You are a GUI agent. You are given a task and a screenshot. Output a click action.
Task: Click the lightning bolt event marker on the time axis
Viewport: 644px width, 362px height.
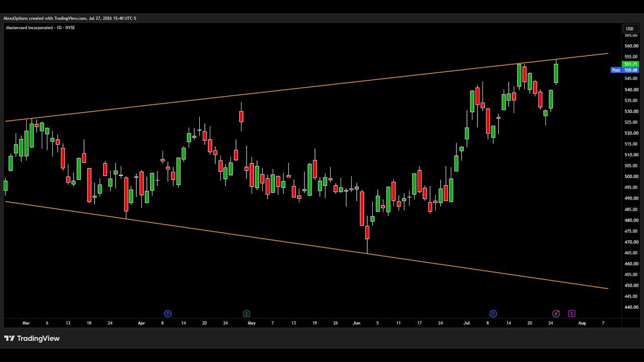(556, 314)
